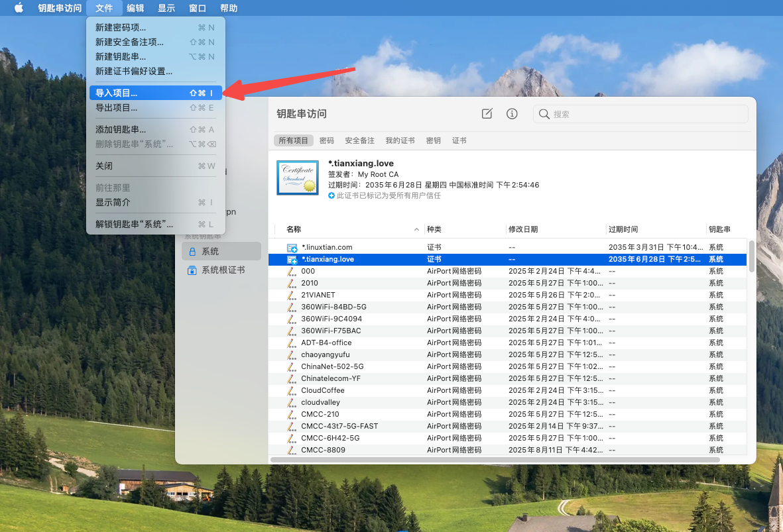783x532 pixels.
Task: Click the info (i) toolbar icon
Action: [512, 114]
